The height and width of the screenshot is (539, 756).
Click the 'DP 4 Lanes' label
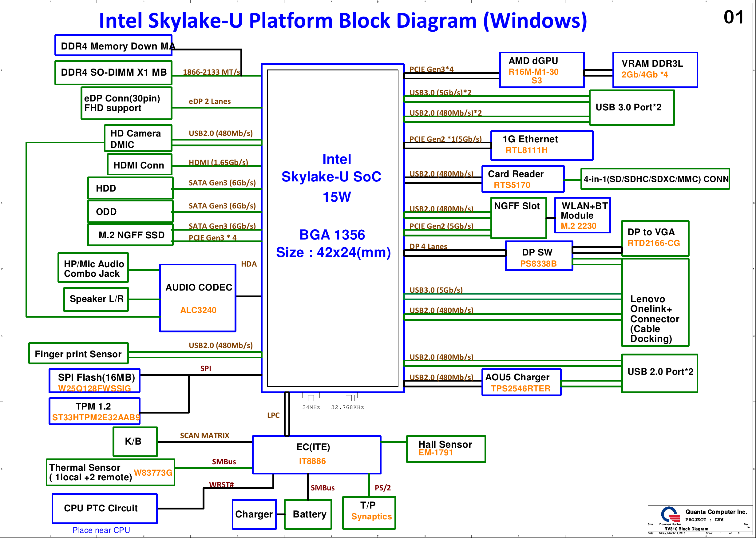point(429,247)
